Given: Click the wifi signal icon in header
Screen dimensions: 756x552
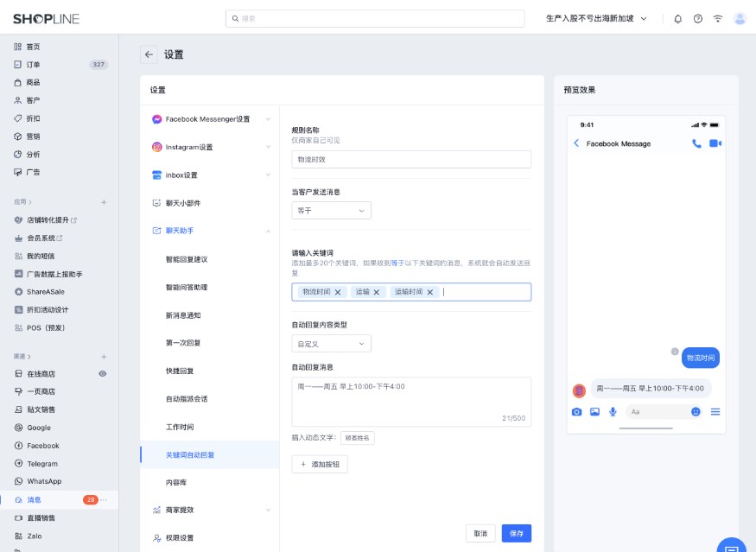Looking at the screenshot, I should [x=718, y=19].
